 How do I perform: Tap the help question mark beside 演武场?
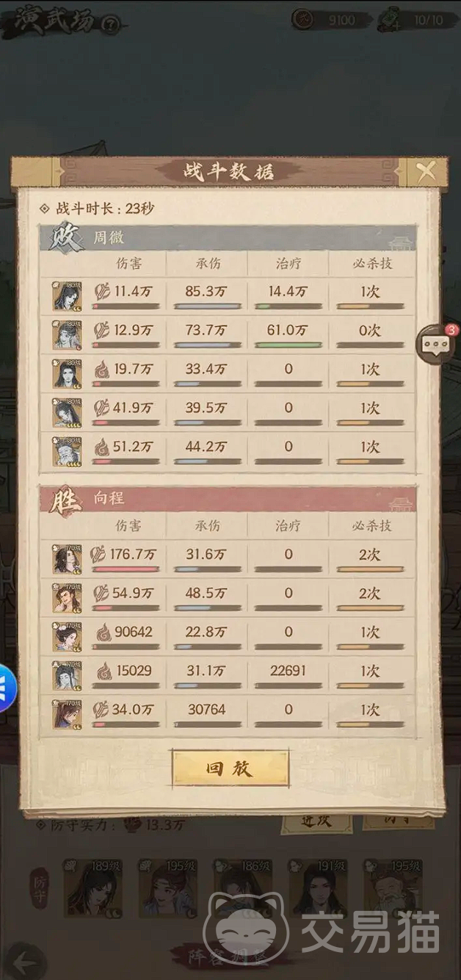[x=110, y=25]
